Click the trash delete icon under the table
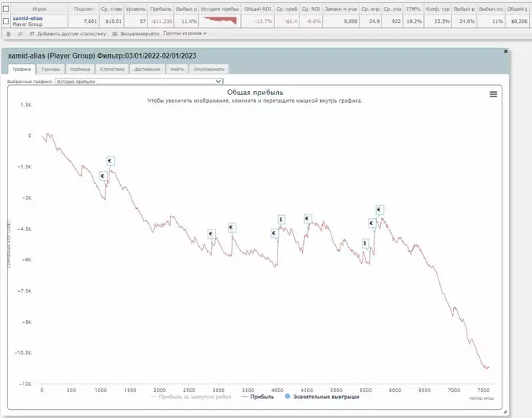The image size is (532, 418). 8,34
